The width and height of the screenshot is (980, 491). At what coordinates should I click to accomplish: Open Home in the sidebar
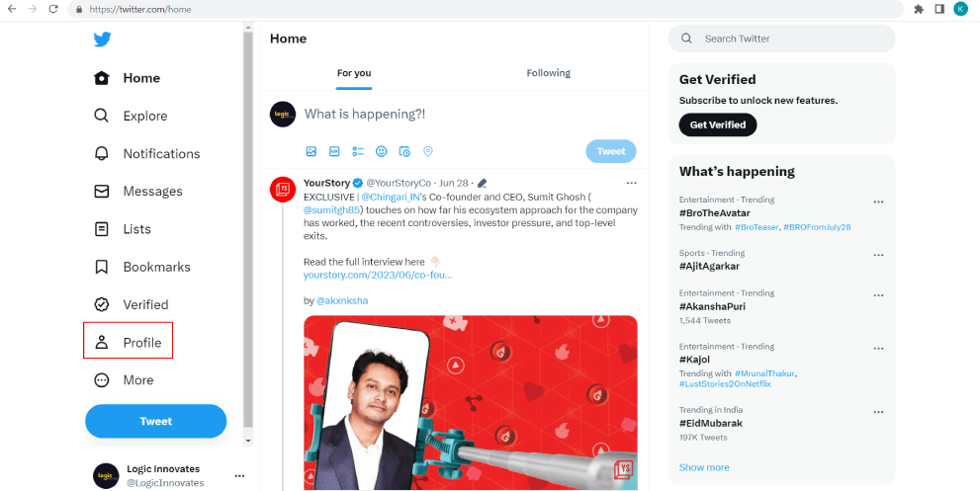[127, 78]
